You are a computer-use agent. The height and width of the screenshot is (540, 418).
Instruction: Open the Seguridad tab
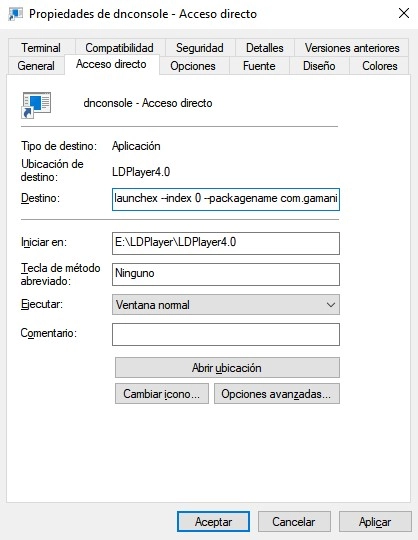(200, 48)
